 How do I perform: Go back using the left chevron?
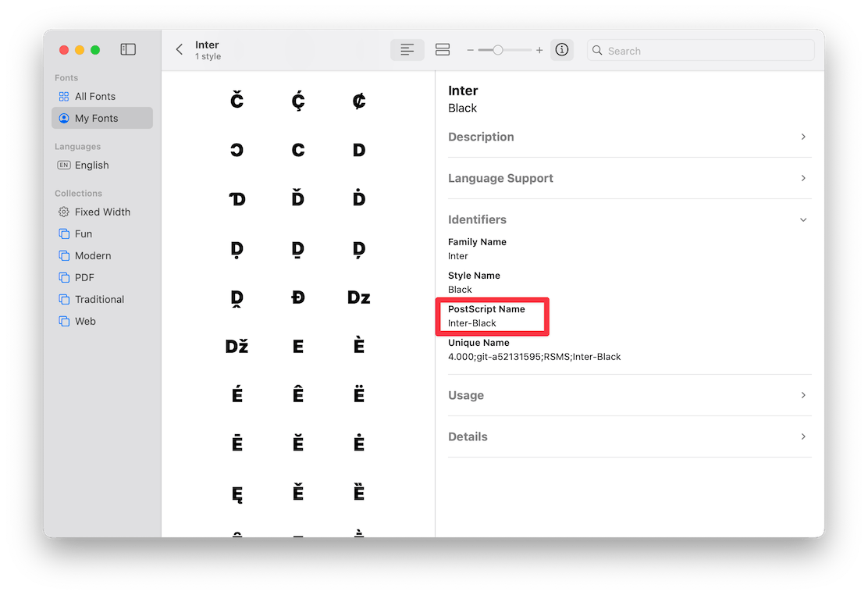[x=180, y=50]
